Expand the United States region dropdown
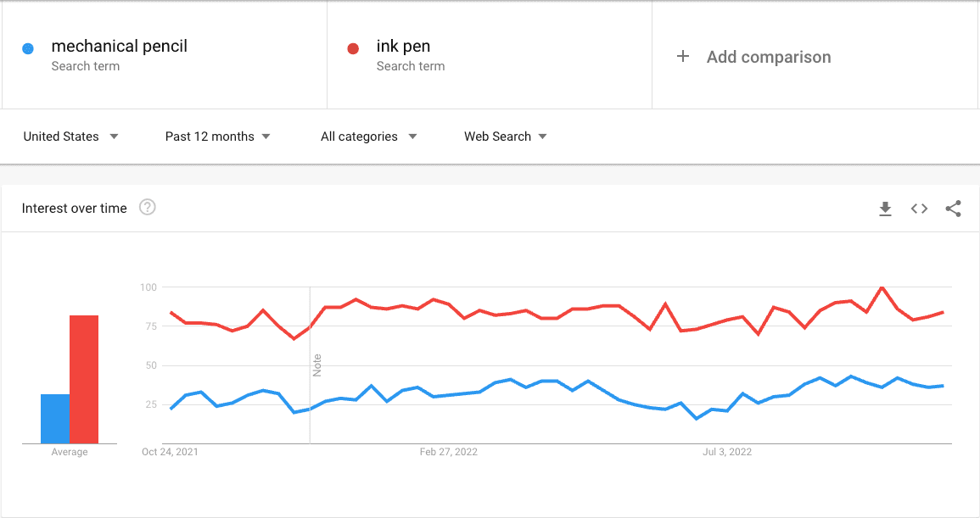The image size is (980, 518). coord(70,136)
